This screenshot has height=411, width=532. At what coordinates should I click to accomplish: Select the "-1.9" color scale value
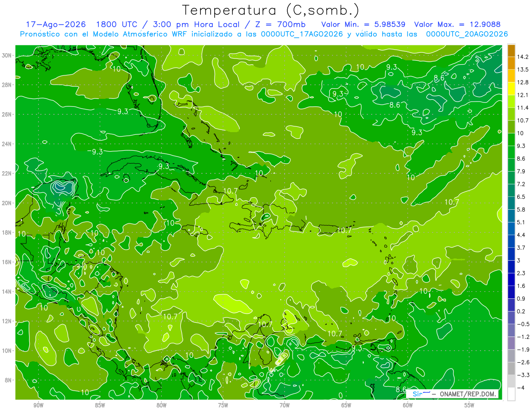pyautogui.click(x=523, y=349)
